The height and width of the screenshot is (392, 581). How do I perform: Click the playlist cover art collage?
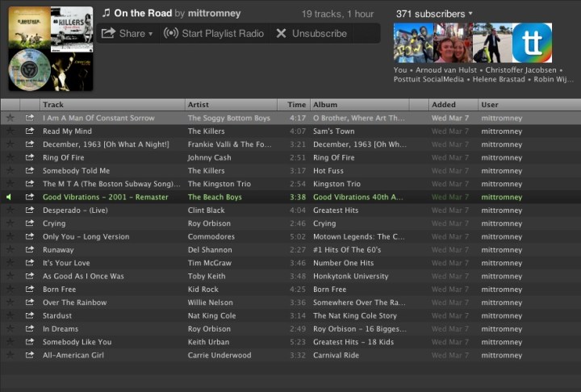[x=50, y=48]
